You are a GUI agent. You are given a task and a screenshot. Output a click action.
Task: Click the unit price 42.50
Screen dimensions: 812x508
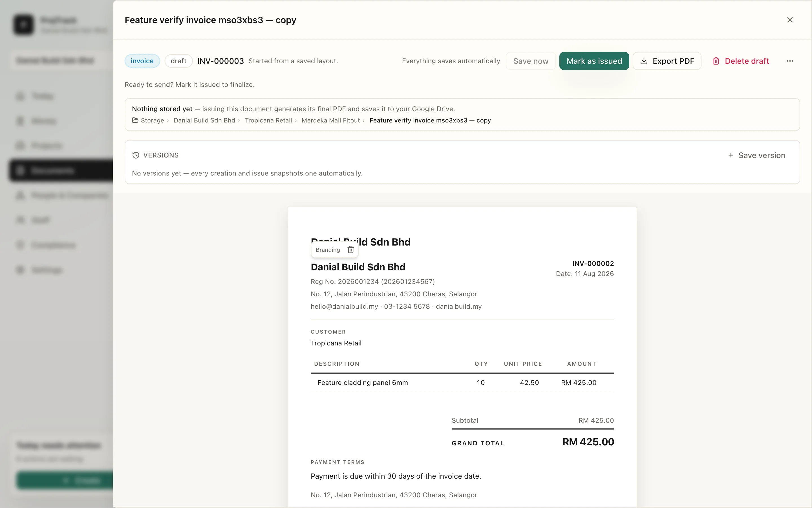coord(529,383)
